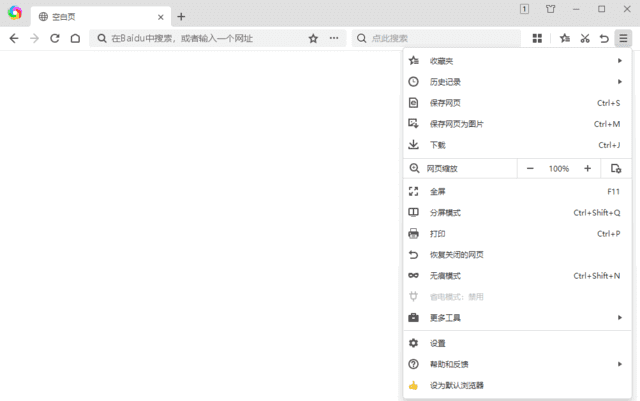Screen dimensions: 640x401
Task: Increase page zoom with plus button
Action: click(x=587, y=169)
